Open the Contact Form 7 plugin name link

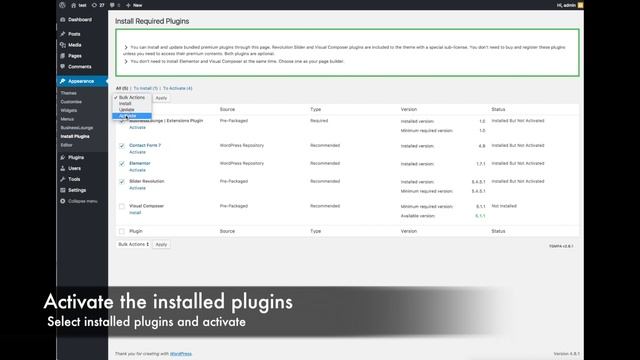point(145,145)
